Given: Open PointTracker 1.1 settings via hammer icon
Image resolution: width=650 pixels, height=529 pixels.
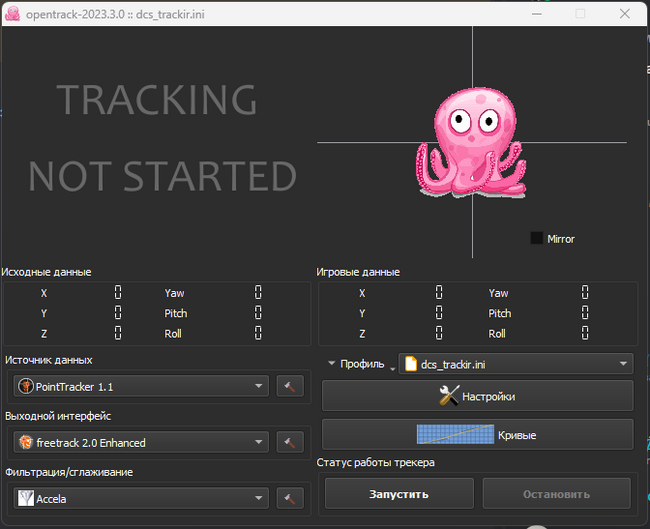Looking at the screenshot, I should 289,386.
